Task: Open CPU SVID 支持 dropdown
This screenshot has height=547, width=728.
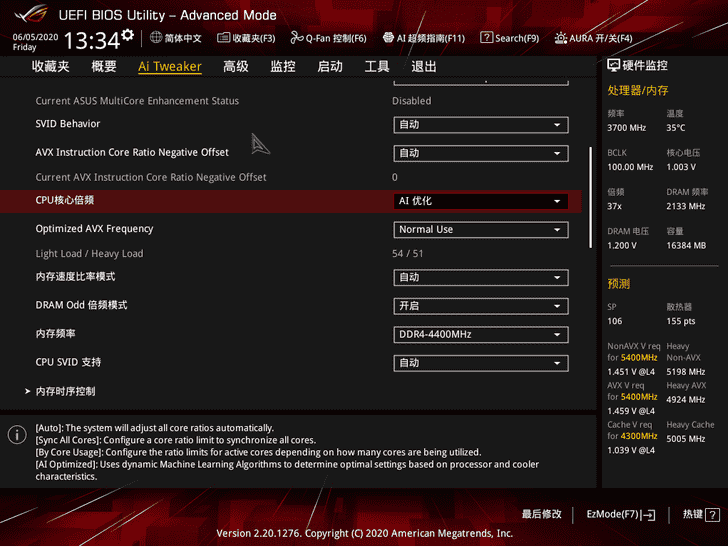Action: [x=481, y=363]
